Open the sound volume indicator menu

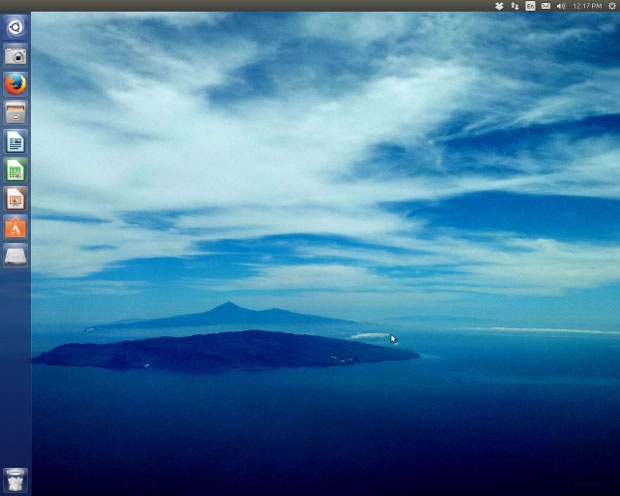pos(561,6)
